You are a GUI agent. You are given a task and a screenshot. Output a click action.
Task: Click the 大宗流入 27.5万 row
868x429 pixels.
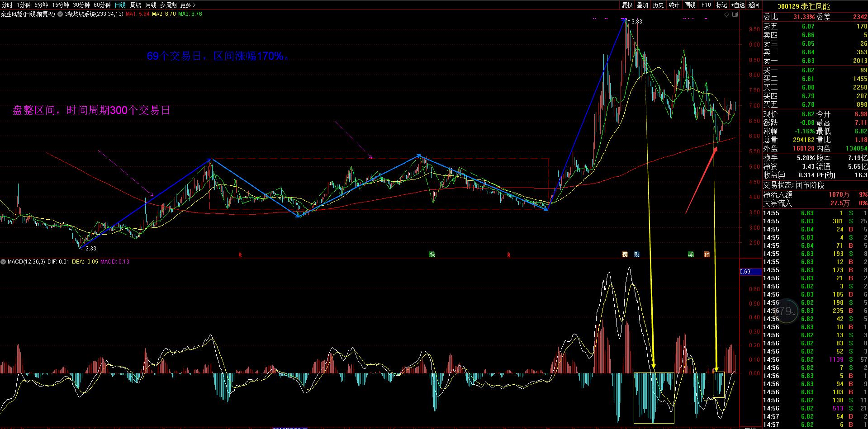pos(815,203)
